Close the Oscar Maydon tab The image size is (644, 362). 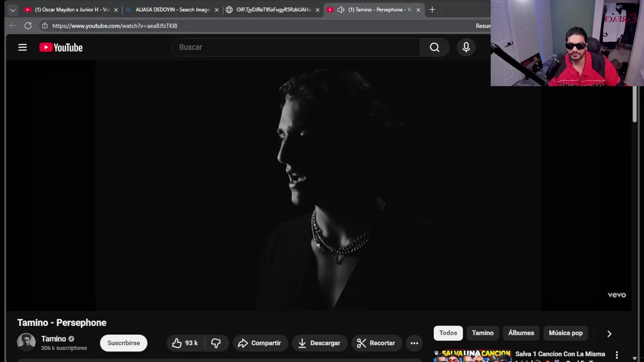[x=116, y=10]
